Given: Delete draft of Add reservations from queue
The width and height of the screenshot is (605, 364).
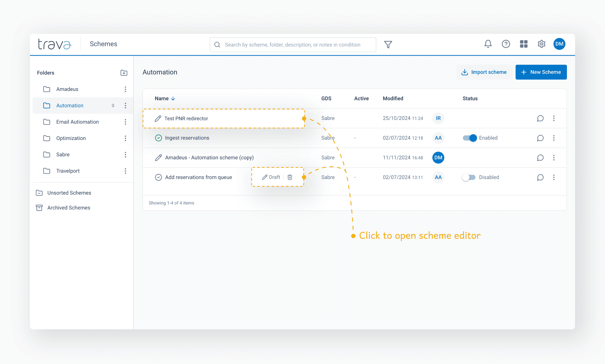Looking at the screenshot, I should [x=290, y=177].
